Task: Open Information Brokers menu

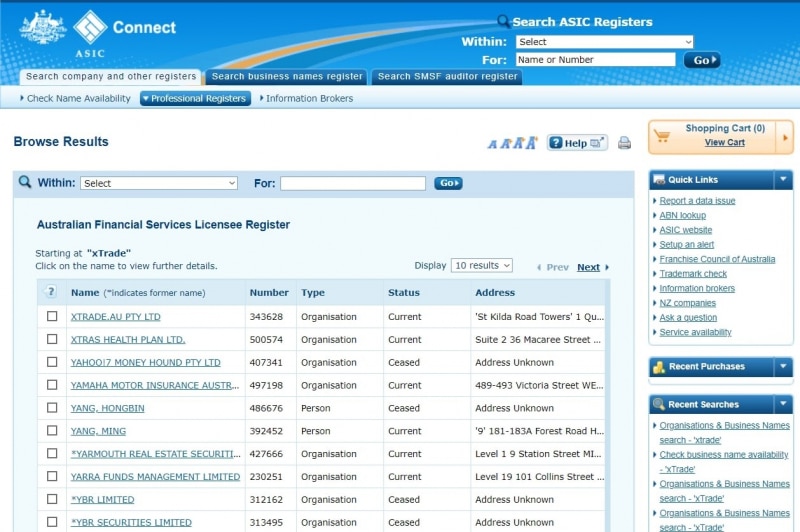Action: (x=307, y=98)
